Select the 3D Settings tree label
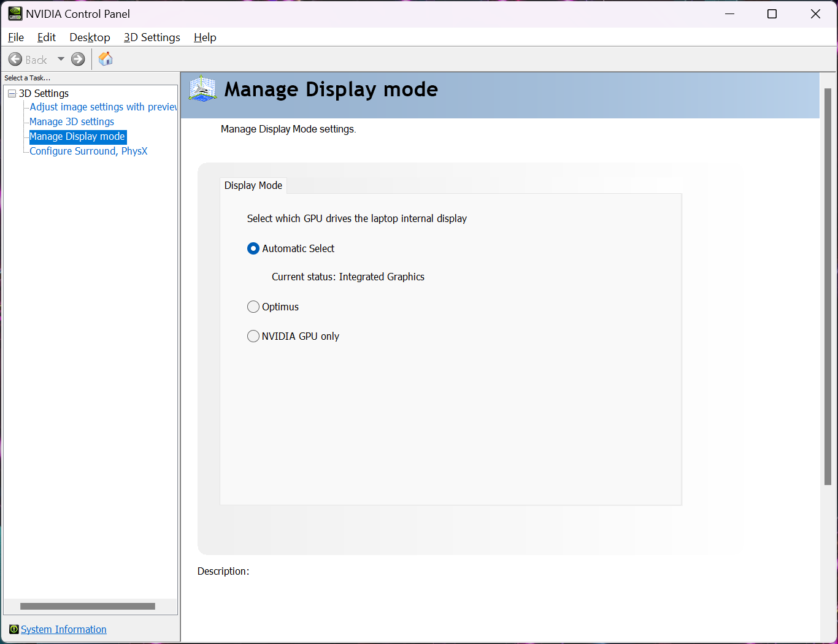Screen dimensions: 838x644 pos(44,93)
